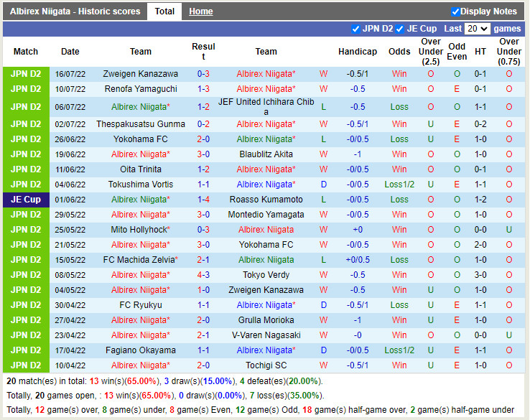The image size is (530, 420).
Task: Click Loss1/2 odds in Fagiano Okayama row
Action: point(399,350)
